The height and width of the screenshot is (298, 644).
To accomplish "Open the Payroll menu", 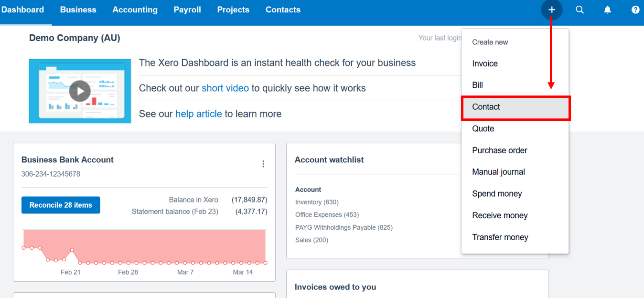I will [187, 10].
